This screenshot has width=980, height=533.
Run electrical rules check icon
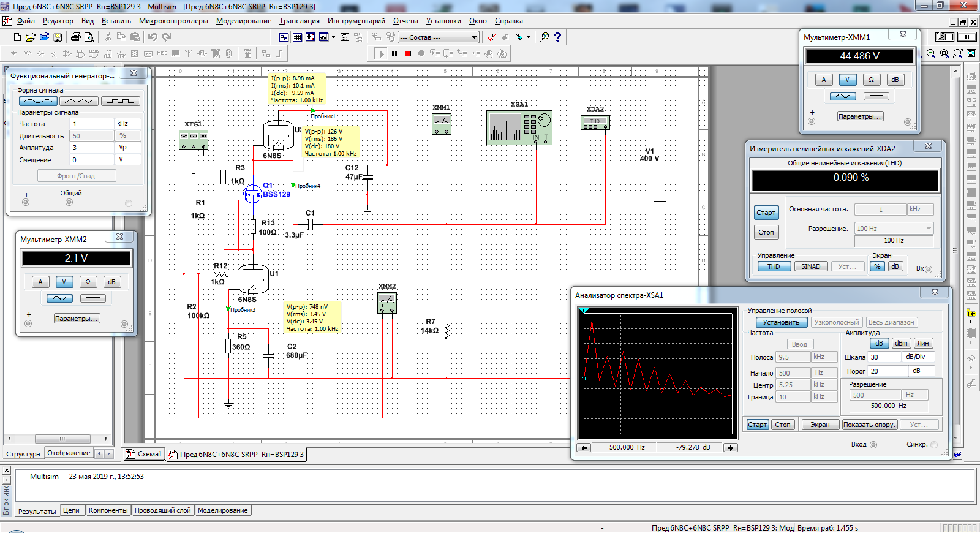coord(491,37)
